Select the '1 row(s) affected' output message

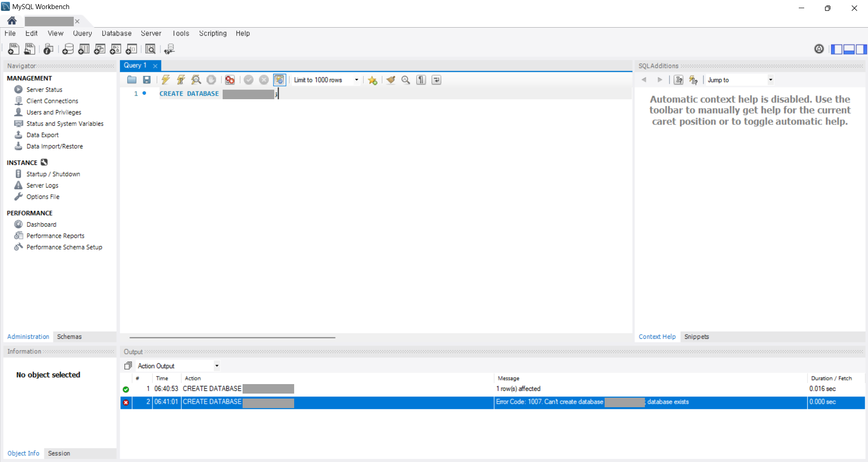point(518,389)
